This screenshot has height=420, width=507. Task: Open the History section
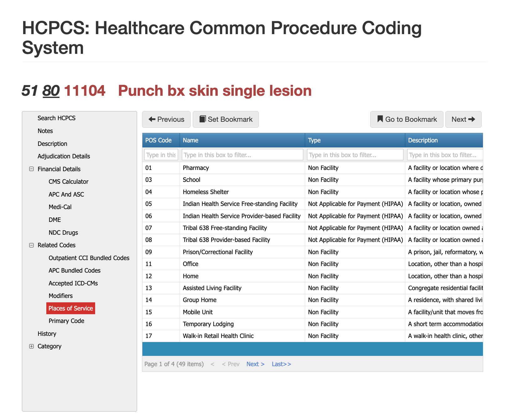click(47, 334)
